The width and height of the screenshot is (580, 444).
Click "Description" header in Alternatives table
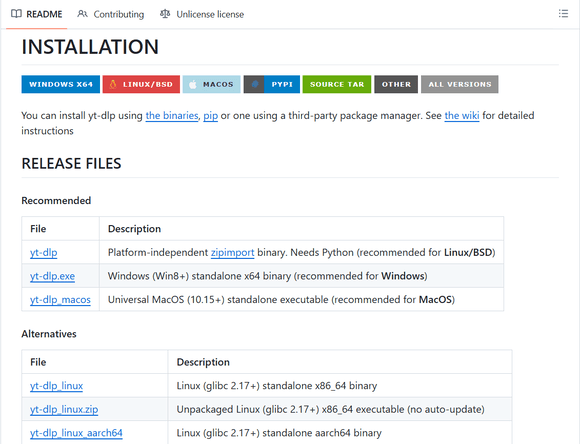203,362
